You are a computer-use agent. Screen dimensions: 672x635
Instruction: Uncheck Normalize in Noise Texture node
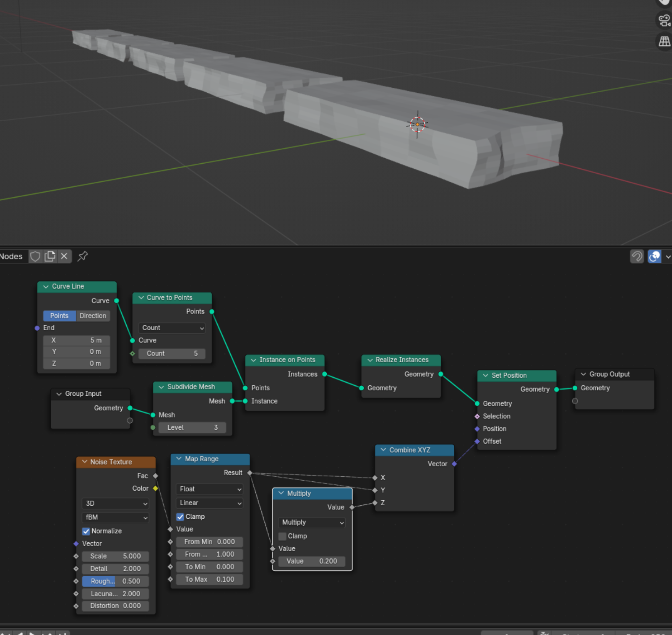click(86, 531)
